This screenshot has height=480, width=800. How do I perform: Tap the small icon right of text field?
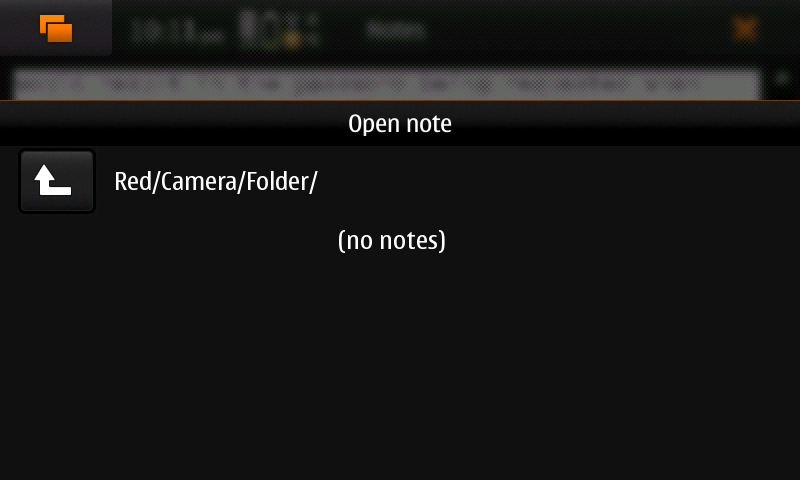(782, 79)
